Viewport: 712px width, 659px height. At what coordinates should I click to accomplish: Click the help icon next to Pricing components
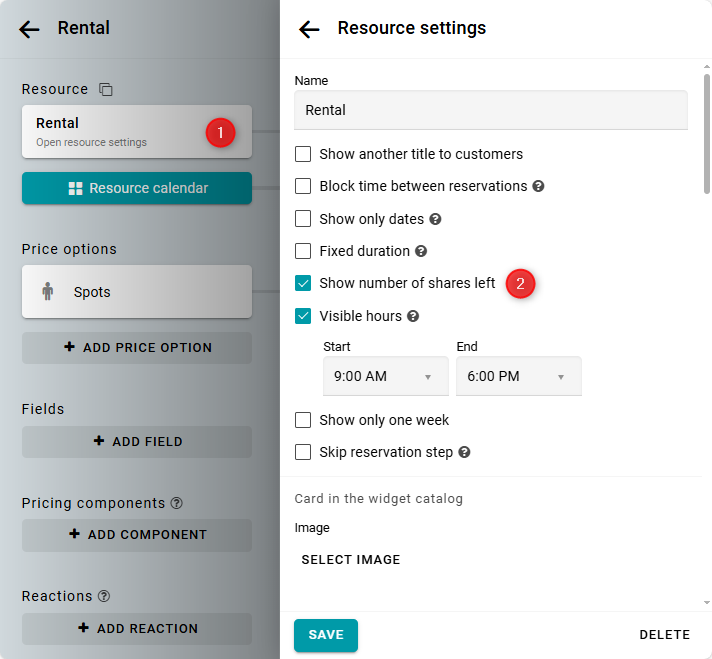(176, 503)
